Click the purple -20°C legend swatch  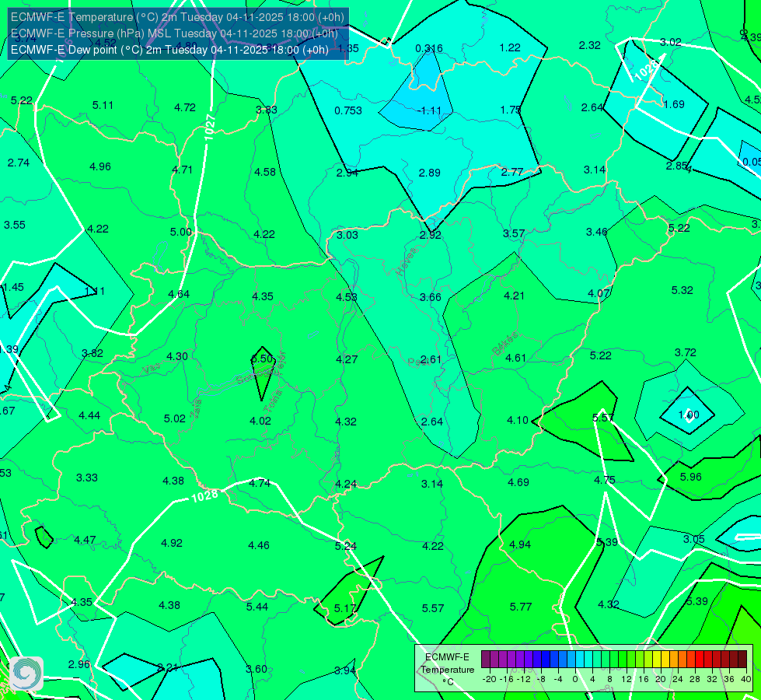pos(486,660)
